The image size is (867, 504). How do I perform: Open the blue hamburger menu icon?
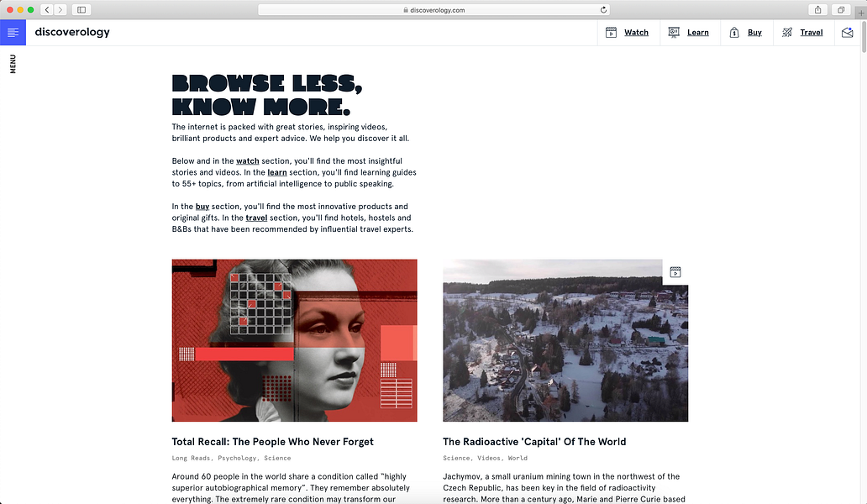click(x=13, y=32)
